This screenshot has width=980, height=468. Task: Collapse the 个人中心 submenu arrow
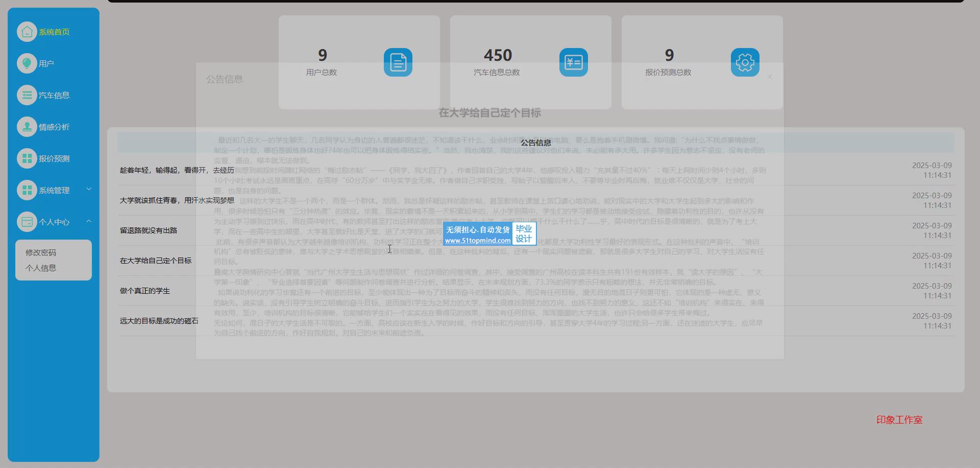[x=89, y=221]
